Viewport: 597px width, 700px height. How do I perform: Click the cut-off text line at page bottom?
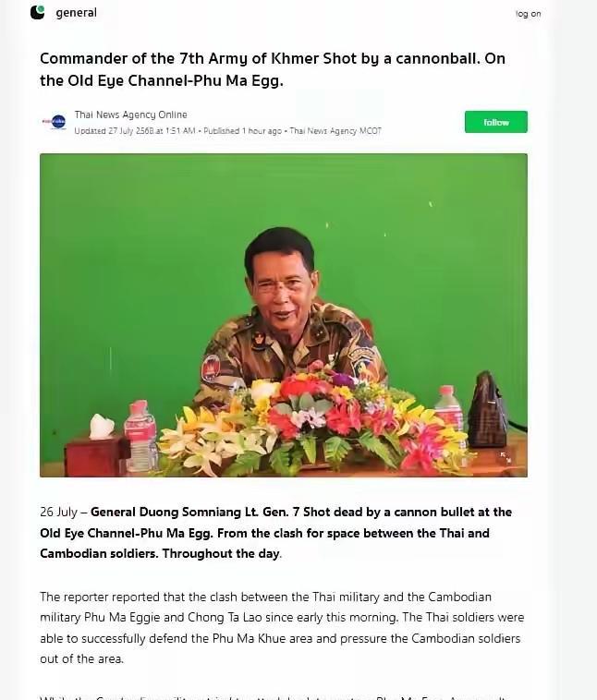pyautogui.click(x=277, y=695)
